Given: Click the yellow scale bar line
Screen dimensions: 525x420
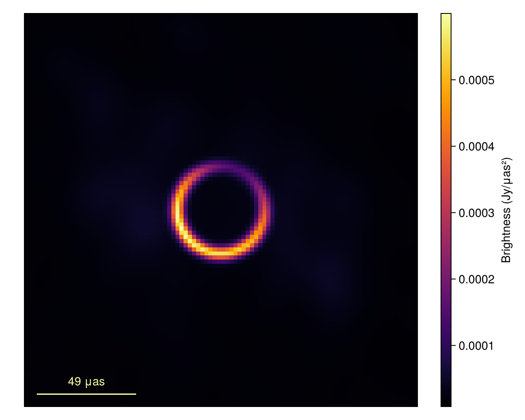Looking at the screenshot, I should (x=86, y=394).
